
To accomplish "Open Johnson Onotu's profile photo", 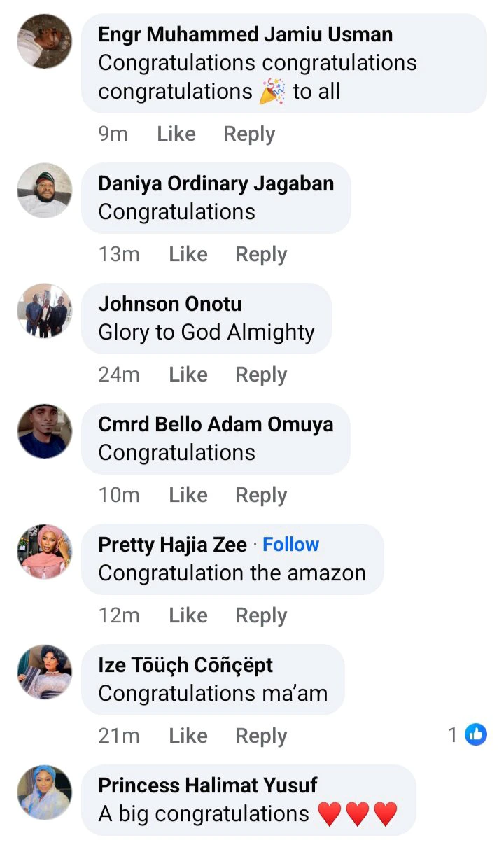I will tap(44, 311).
